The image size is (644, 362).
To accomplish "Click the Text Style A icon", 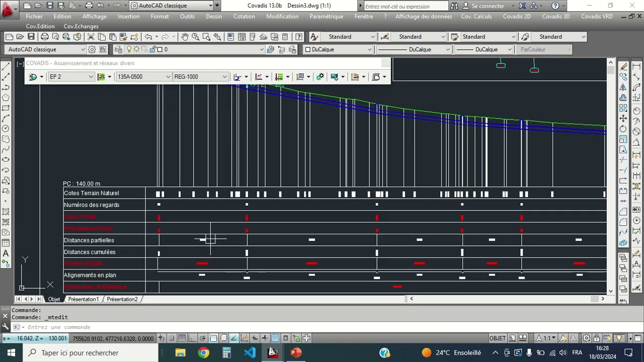I will coord(314,37).
